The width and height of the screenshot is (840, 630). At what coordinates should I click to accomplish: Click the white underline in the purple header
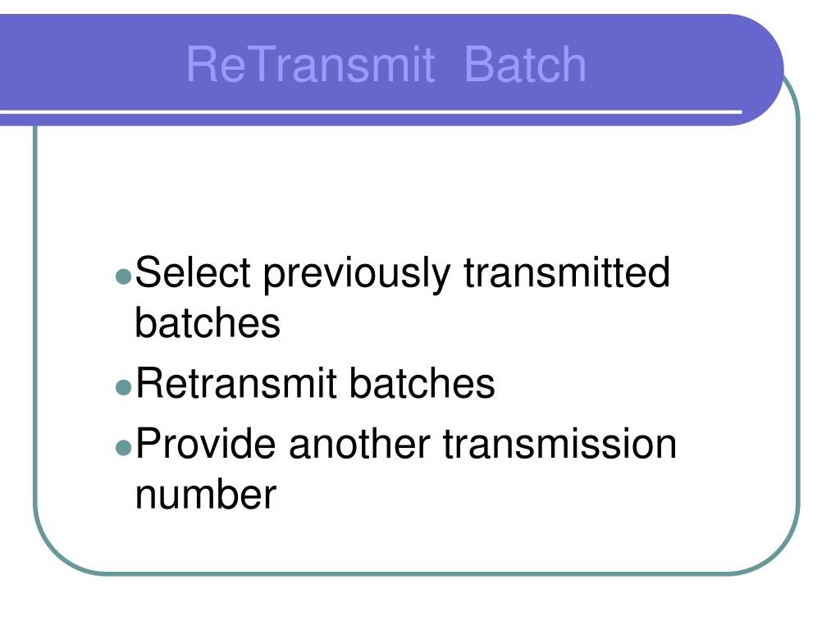tap(372, 112)
